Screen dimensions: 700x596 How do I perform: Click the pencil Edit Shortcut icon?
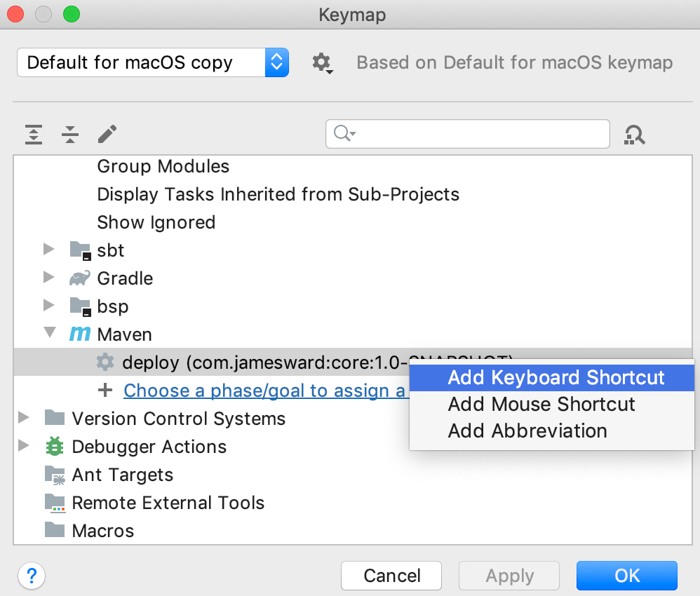107,133
